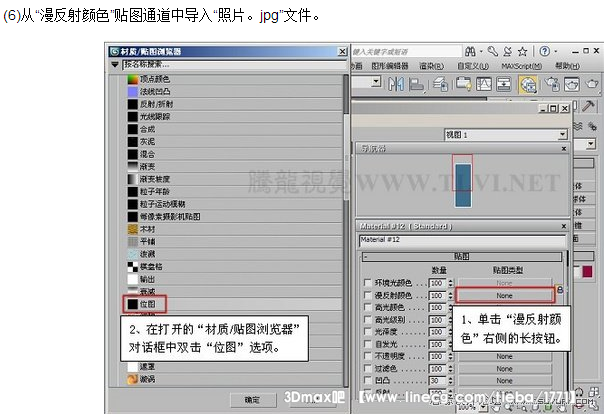This screenshot has height=414, width=605.
Task: Click the highlighted Material Editor icon
Action: pos(528,84)
